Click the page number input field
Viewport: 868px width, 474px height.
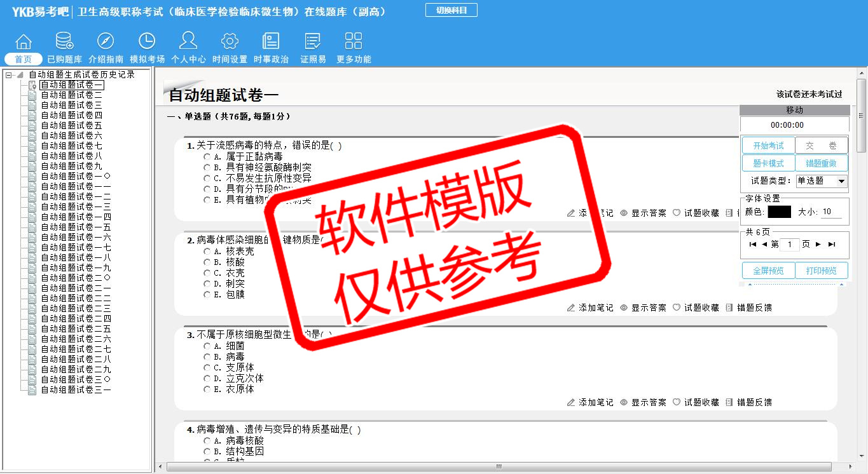pos(789,245)
